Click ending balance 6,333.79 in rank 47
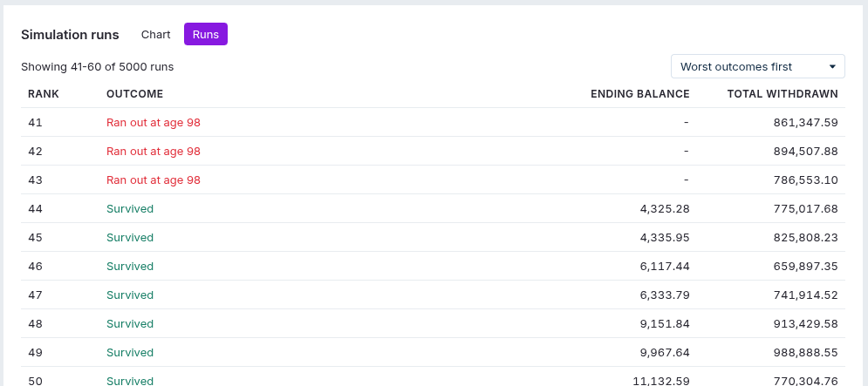Screen dimensions: 868x386 pos(665,295)
